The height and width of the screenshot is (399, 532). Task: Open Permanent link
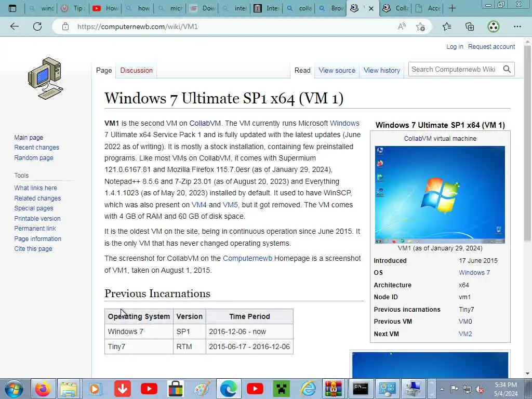click(x=35, y=229)
